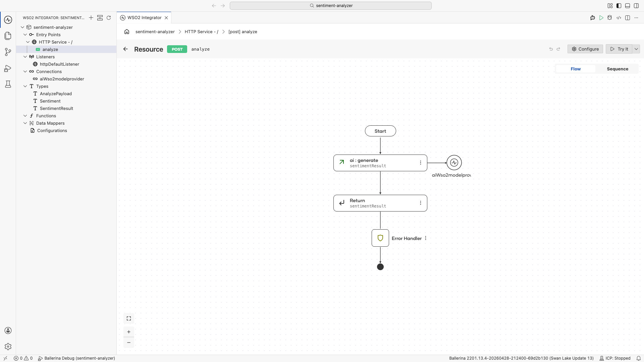The height and width of the screenshot is (362, 644).
Task: Select the WSO2 Integrator editor tab
Action: tap(144, 18)
